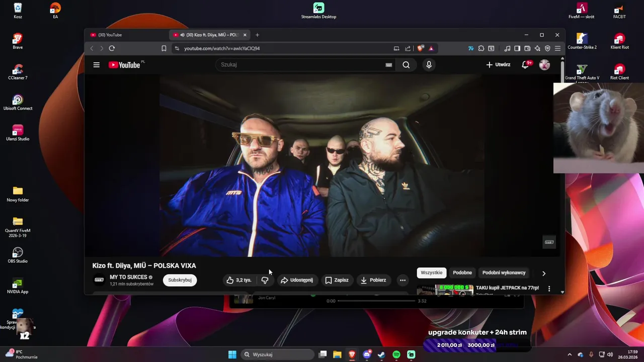The width and height of the screenshot is (644, 362).
Task: Click the Windows taskbar 'Wyszukaj' search box
Action: point(278,354)
